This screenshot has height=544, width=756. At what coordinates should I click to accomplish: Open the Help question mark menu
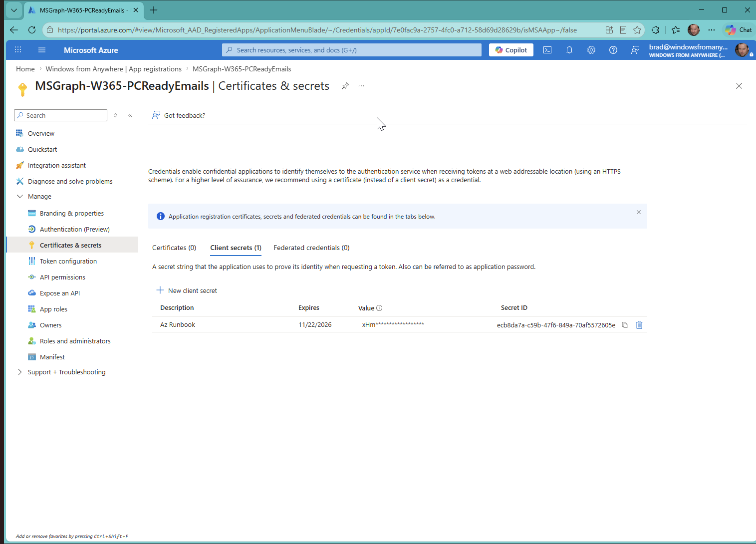tap(613, 50)
